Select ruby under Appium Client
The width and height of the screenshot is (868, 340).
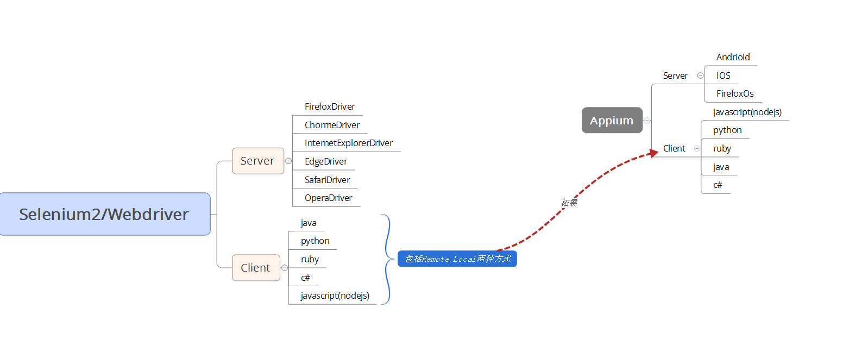pos(722,148)
